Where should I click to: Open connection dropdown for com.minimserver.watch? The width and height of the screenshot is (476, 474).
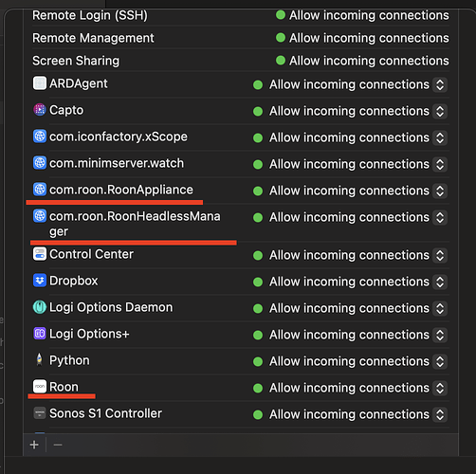click(x=440, y=164)
